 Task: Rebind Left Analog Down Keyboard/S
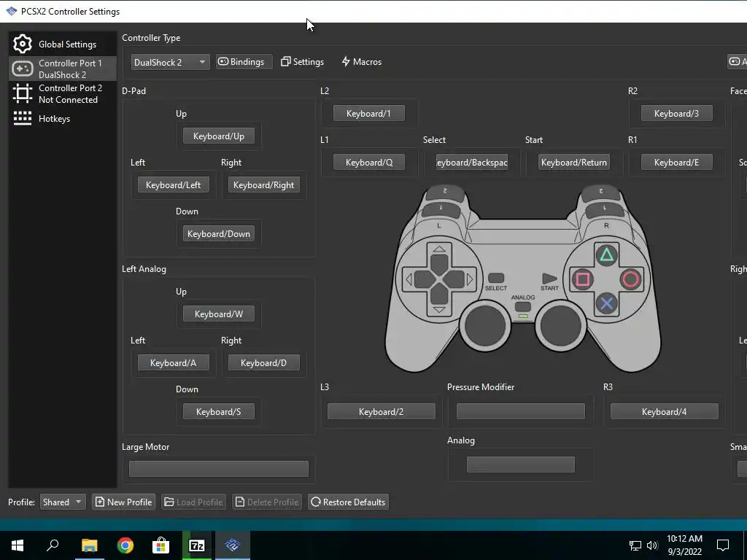(219, 411)
